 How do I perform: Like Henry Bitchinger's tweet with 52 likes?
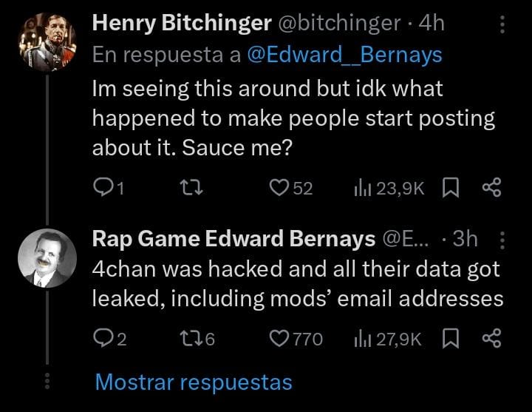[x=291, y=188]
